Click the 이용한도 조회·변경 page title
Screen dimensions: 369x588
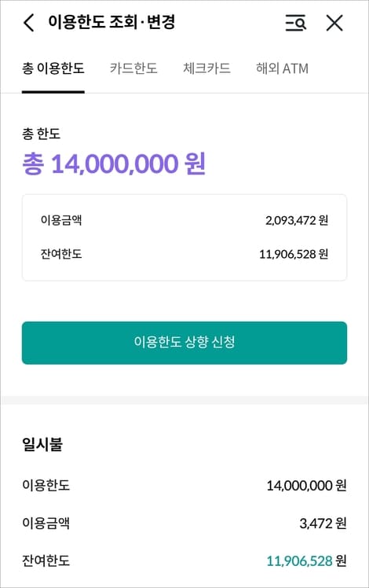(111, 22)
